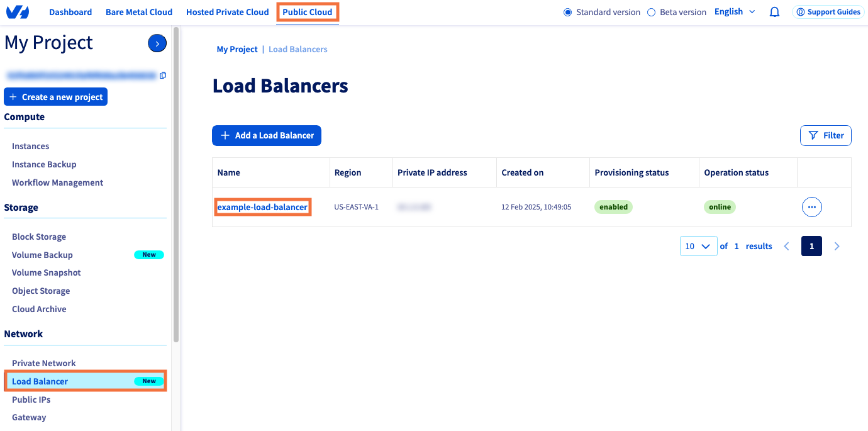Go to page 1 button
The height and width of the screenshot is (431, 868).
click(811, 246)
